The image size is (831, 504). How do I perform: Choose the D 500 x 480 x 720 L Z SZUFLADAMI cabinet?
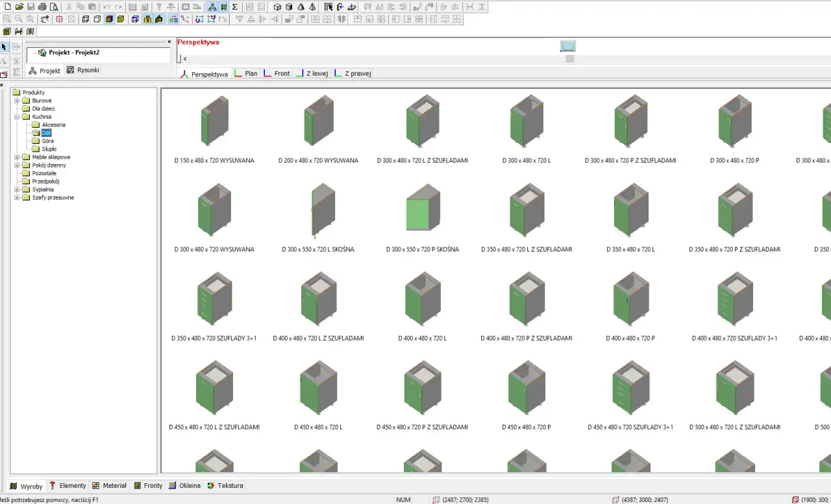click(x=735, y=395)
